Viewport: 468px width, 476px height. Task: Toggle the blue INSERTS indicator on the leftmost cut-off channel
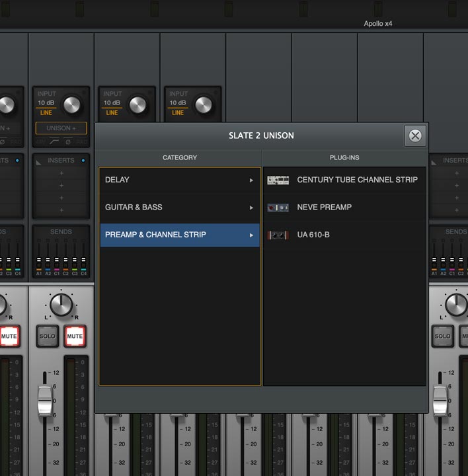(x=17, y=161)
